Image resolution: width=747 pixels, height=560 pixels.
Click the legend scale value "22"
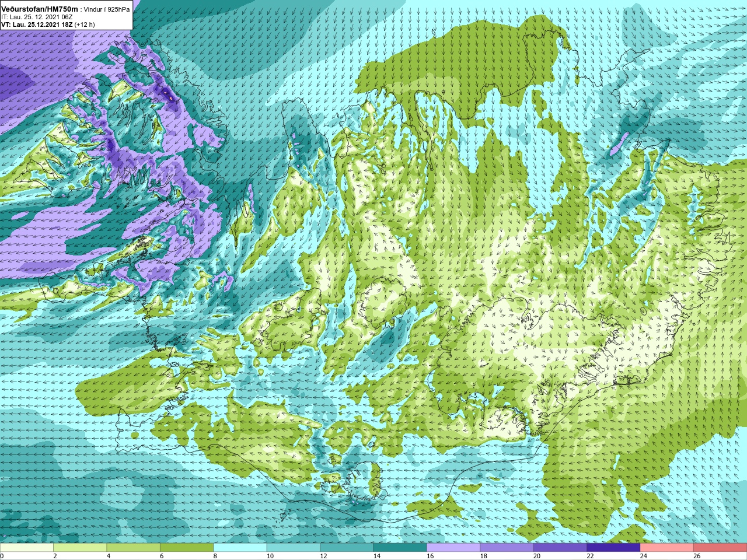pyautogui.click(x=591, y=556)
